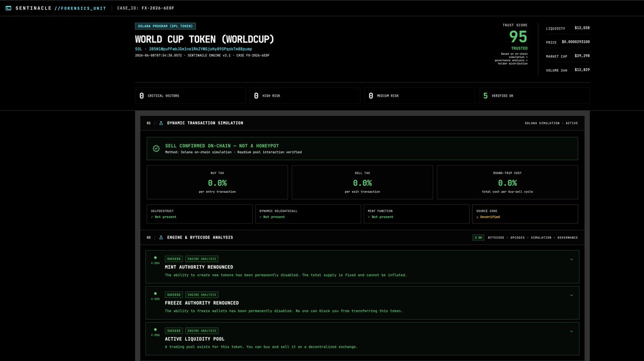Select the Critical Vectors counter card

(x=191, y=95)
